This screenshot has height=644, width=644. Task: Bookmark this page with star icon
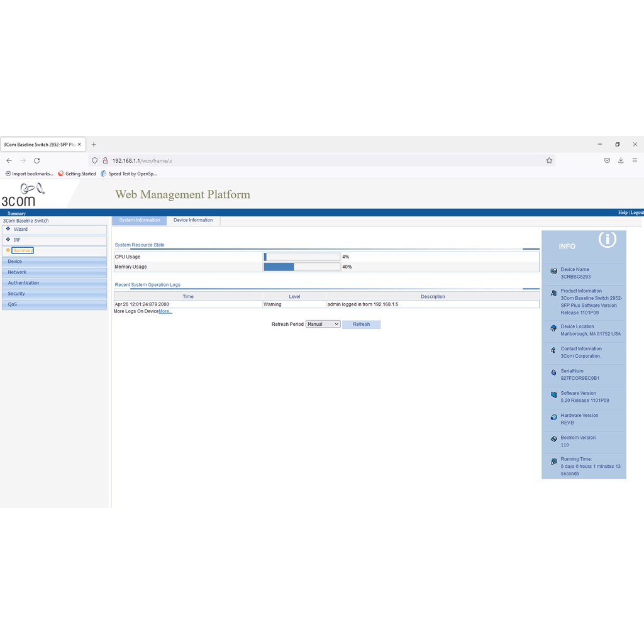549,160
